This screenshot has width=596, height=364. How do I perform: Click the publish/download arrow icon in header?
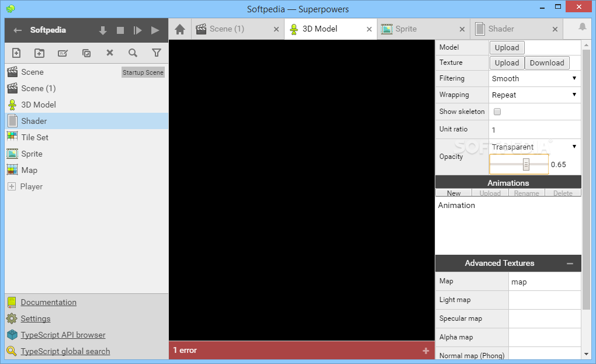point(103,30)
